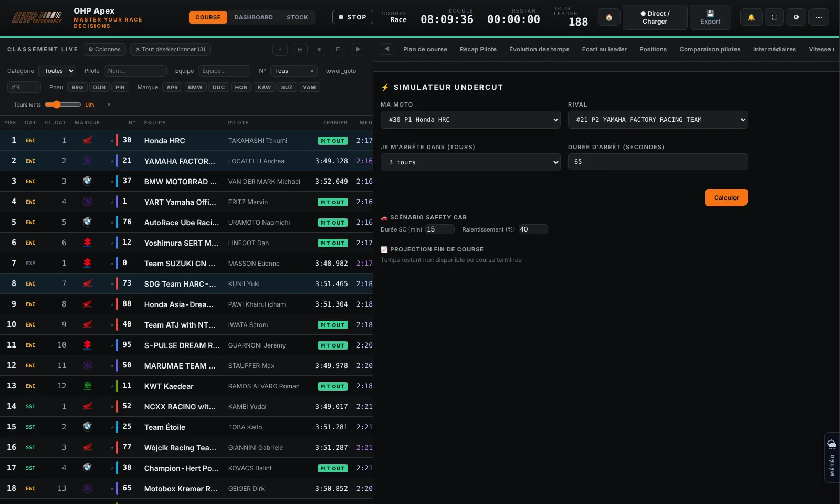This screenshot has height=504, width=840.
Task: Select the DASHBOARD tab
Action: tap(254, 17)
